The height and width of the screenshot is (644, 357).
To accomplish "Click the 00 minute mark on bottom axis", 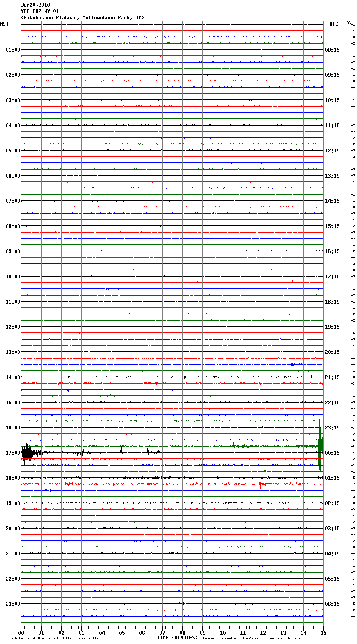I will (21, 633).
